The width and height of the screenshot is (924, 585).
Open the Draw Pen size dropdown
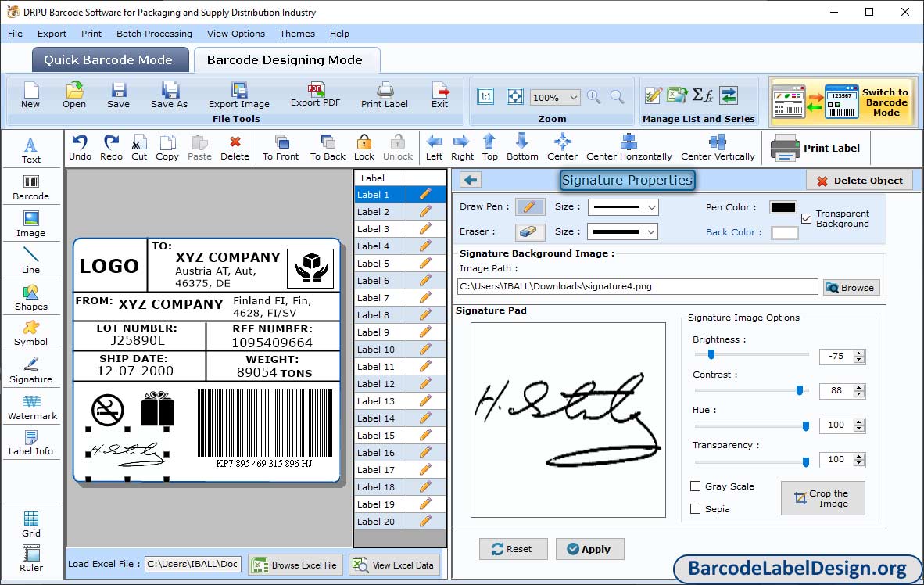651,207
